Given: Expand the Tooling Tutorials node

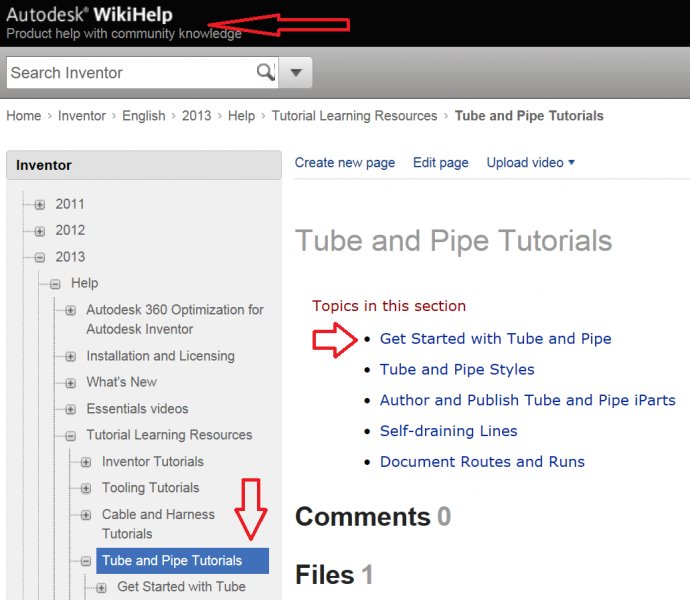Looking at the screenshot, I should point(86,488).
